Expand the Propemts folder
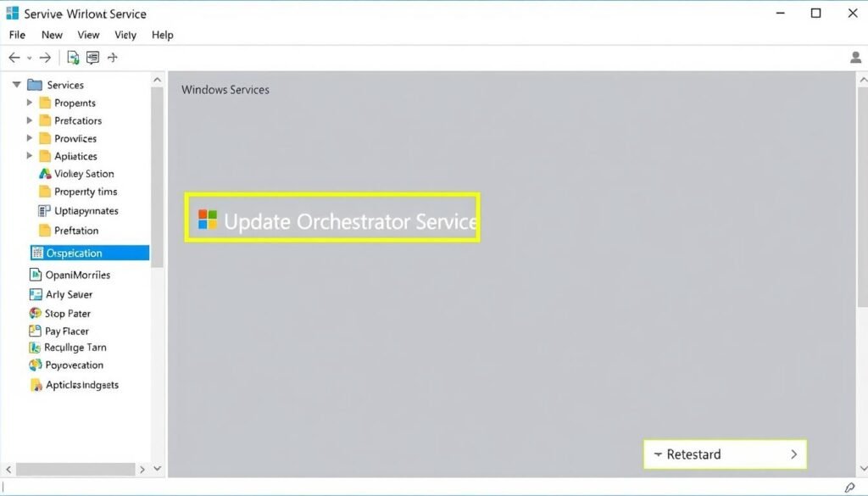868x496 pixels. pos(30,103)
